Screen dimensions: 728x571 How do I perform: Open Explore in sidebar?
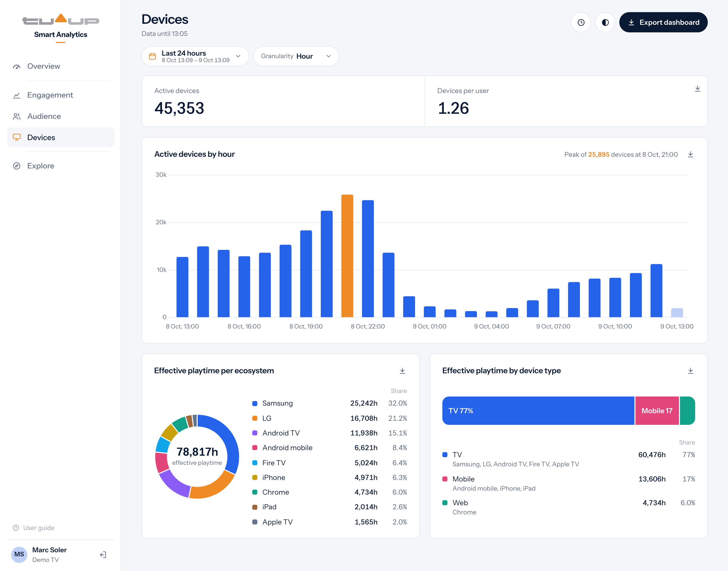pyautogui.click(x=60, y=166)
